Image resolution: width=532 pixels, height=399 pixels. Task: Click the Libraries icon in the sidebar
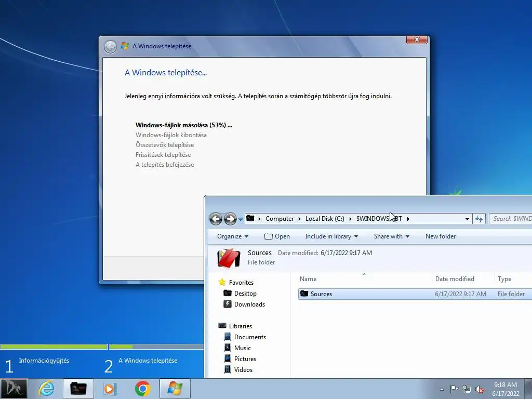click(222, 326)
